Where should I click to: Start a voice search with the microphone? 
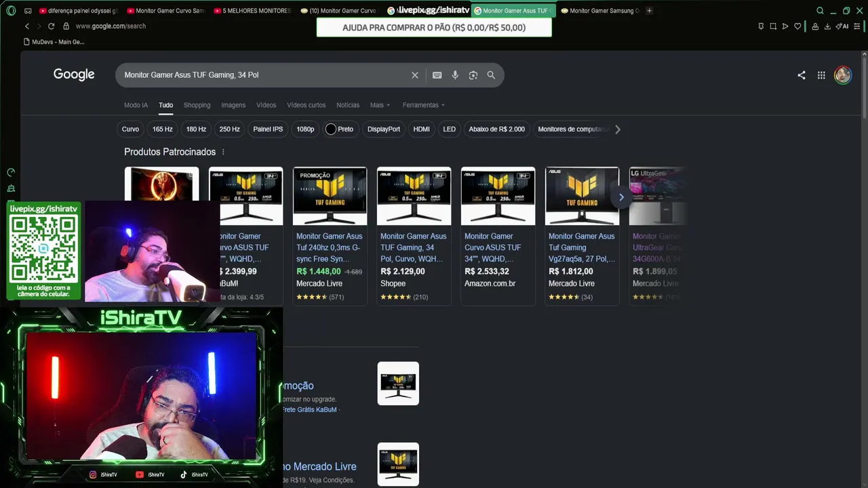point(455,75)
